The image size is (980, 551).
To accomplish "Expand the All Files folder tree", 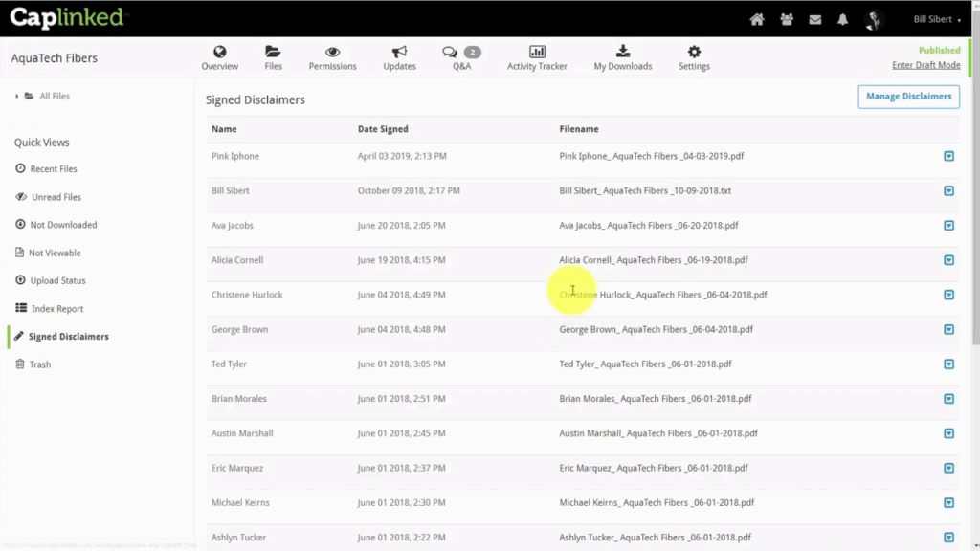I will coord(17,97).
